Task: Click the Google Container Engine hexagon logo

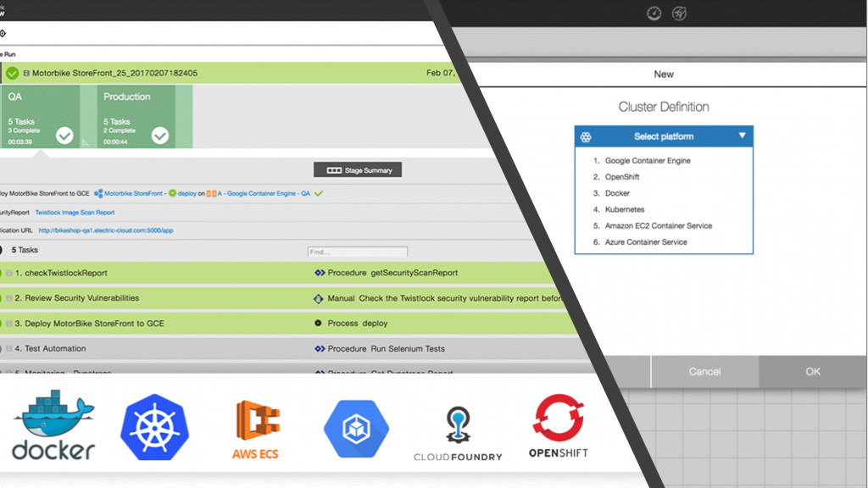Action: tap(357, 428)
